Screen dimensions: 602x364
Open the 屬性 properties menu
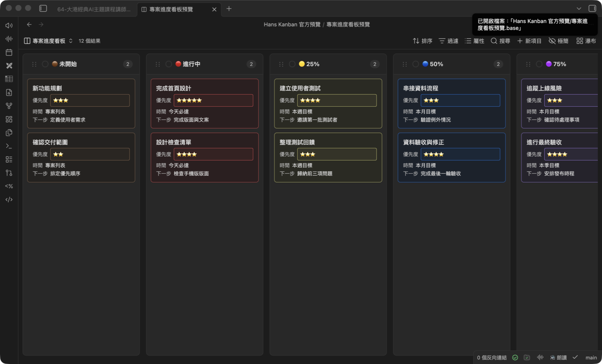click(474, 41)
